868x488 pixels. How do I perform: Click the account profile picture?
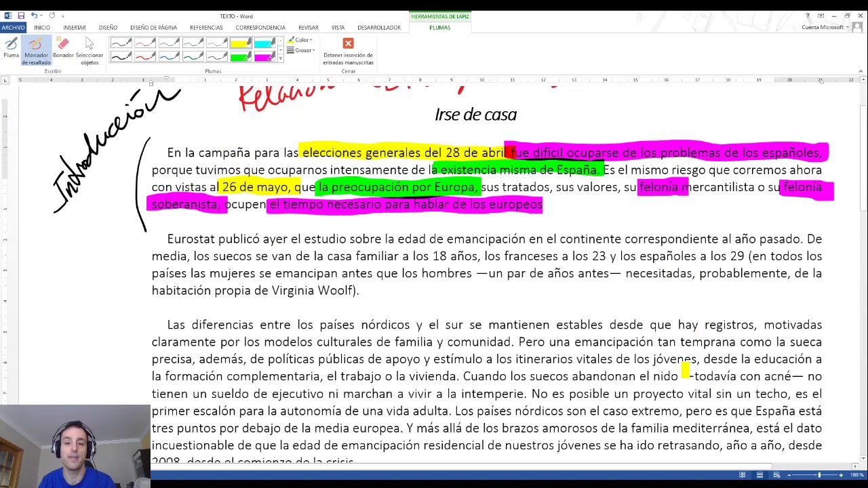(856, 27)
